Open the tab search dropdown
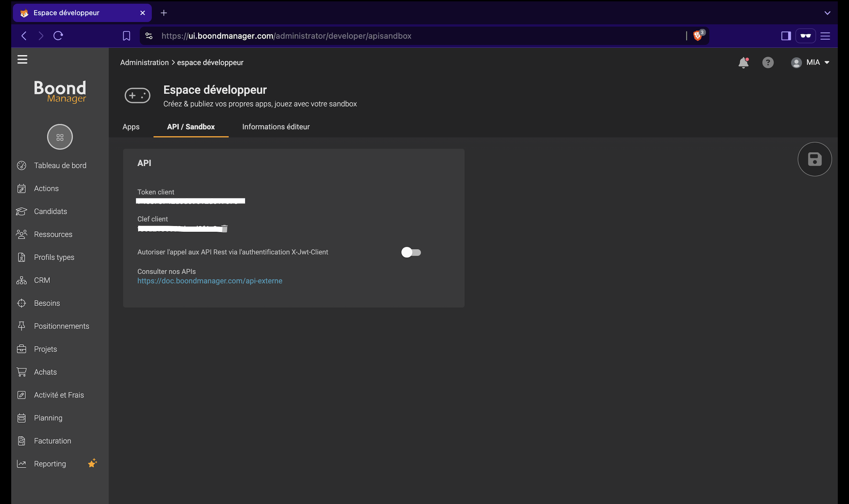The width and height of the screenshot is (849, 504). 827,13
